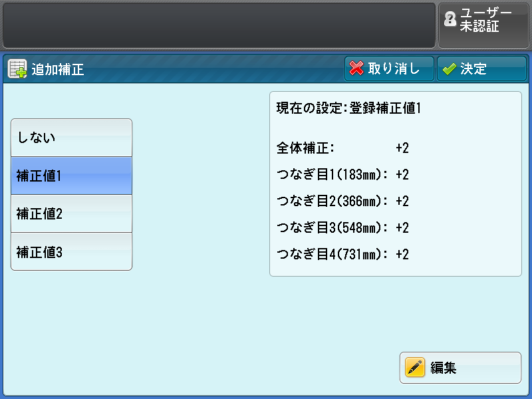532x399 pixels.
Task: Select 補正値1 from the list
Action: point(71,176)
